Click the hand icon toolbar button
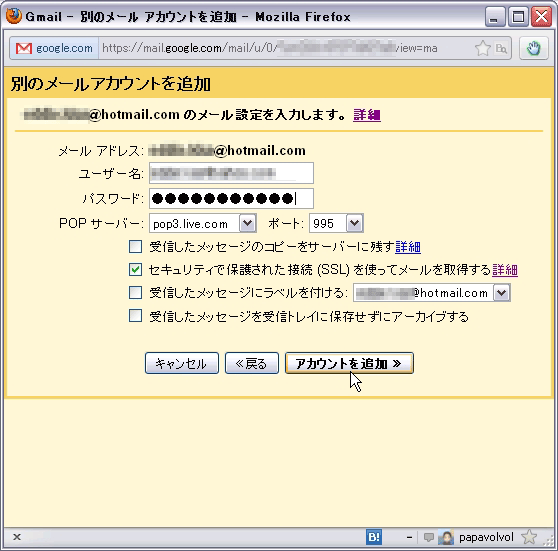This screenshot has height=551, width=558. tap(533, 48)
